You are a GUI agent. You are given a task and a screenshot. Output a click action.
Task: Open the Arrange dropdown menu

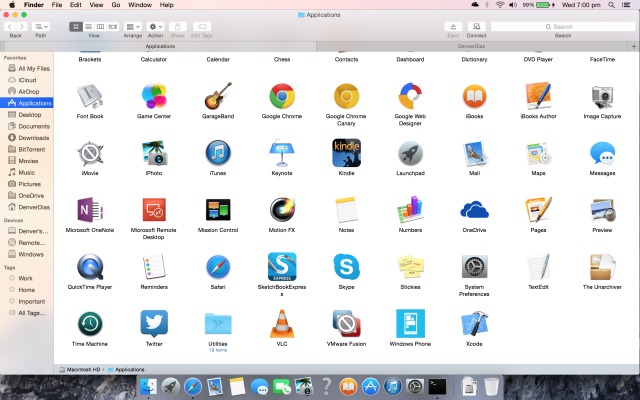tap(133, 27)
